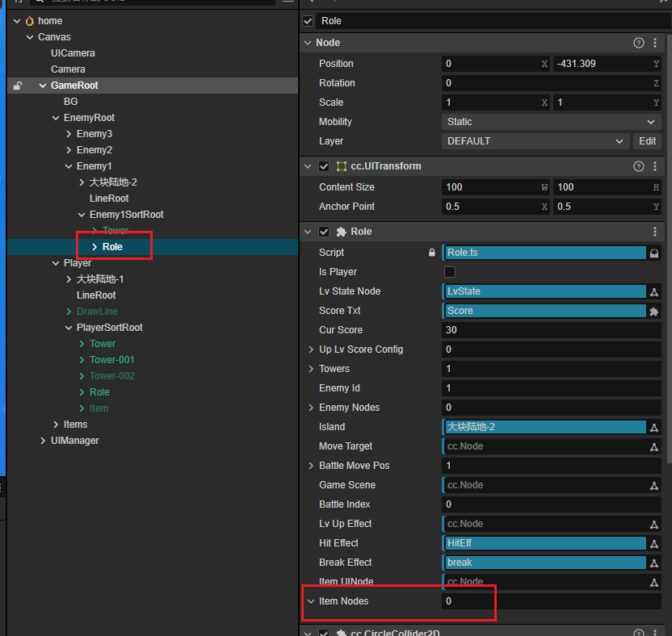Open the Mobility dropdown showing Static
This screenshot has height=636, width=672.
point(551,122)
